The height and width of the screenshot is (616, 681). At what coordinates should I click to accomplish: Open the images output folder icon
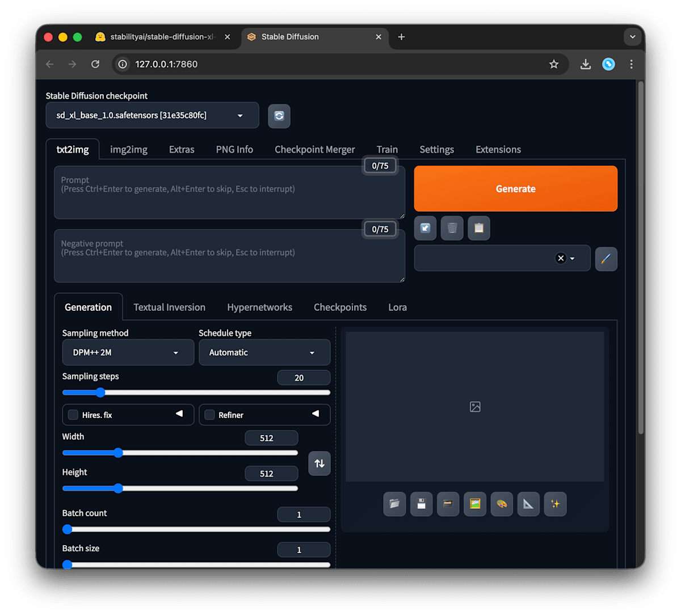coord(394,504)
